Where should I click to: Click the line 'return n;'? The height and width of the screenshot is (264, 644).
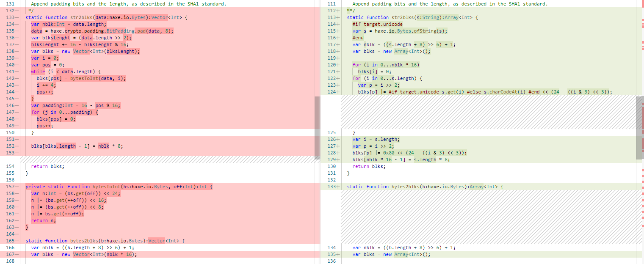tap(43, 220)
